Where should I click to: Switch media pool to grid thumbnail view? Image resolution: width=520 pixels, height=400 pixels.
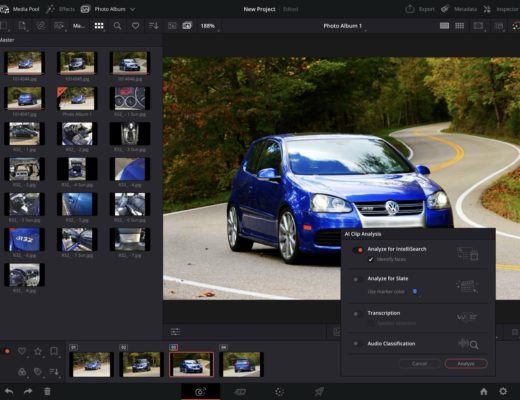pyautogui.click(x=99, y=26)
